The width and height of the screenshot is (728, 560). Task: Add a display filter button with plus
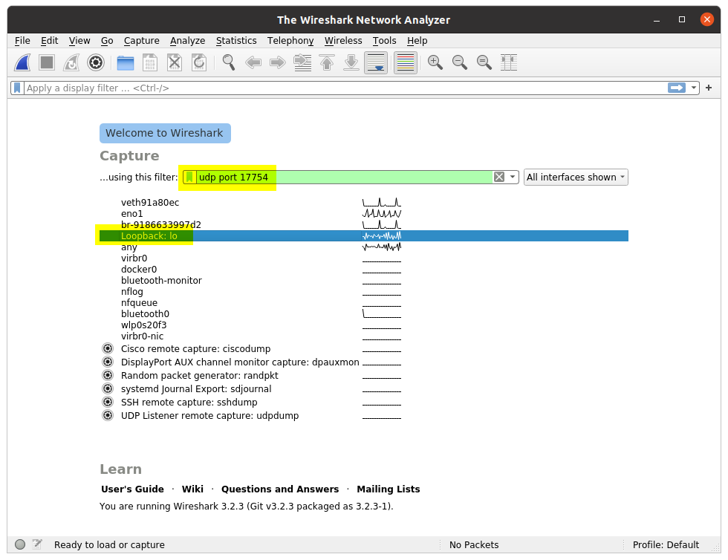coord(709,88)
